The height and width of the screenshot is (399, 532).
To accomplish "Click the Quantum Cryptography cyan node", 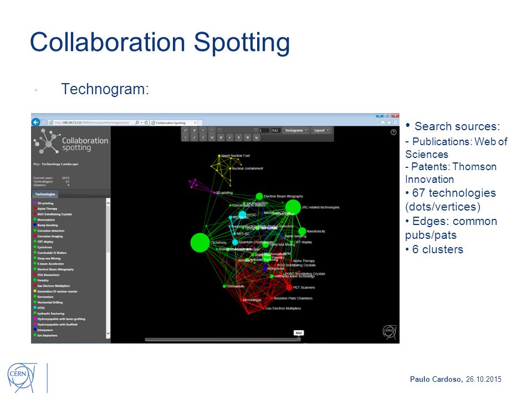I will point(235,242).
